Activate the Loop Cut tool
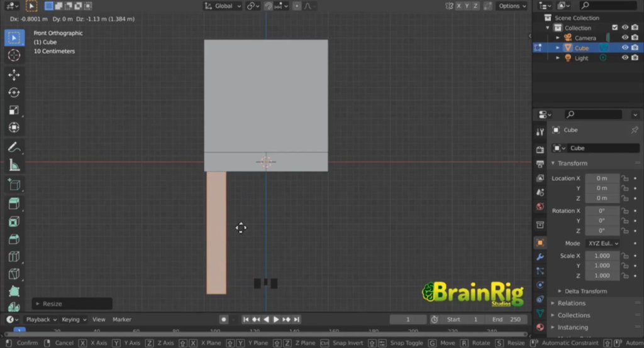Screen dimensions: 644x348 (14, 257)
